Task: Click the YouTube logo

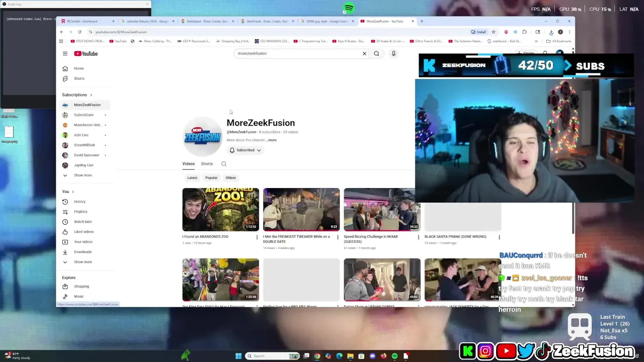Action: pos(86,53)
